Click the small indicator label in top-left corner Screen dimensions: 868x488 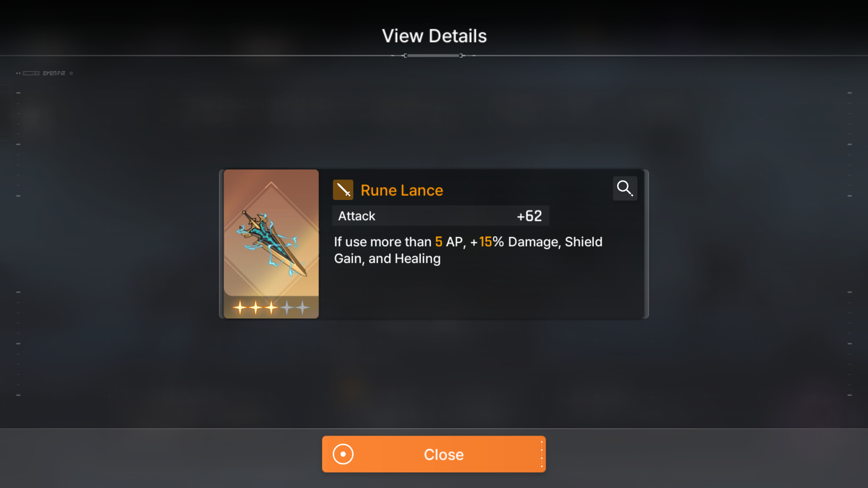click(44, 73)
